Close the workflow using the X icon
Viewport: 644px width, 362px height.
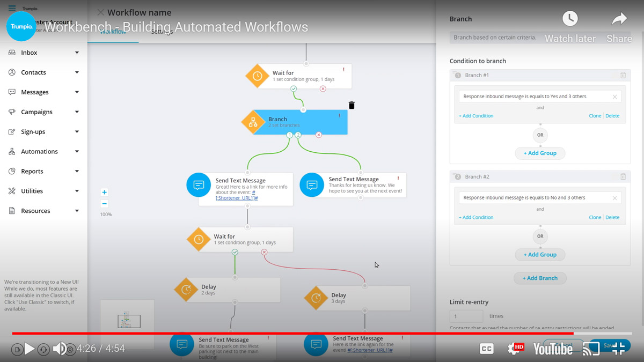tap(100, 12)
